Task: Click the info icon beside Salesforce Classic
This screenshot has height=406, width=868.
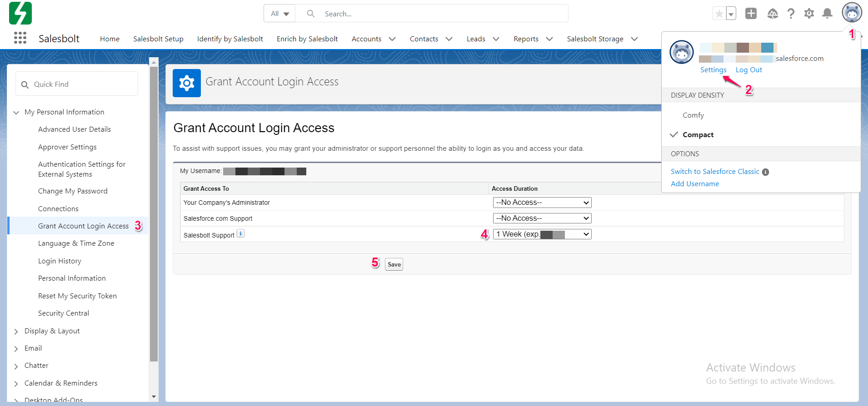Action: [x=765, y=172]
